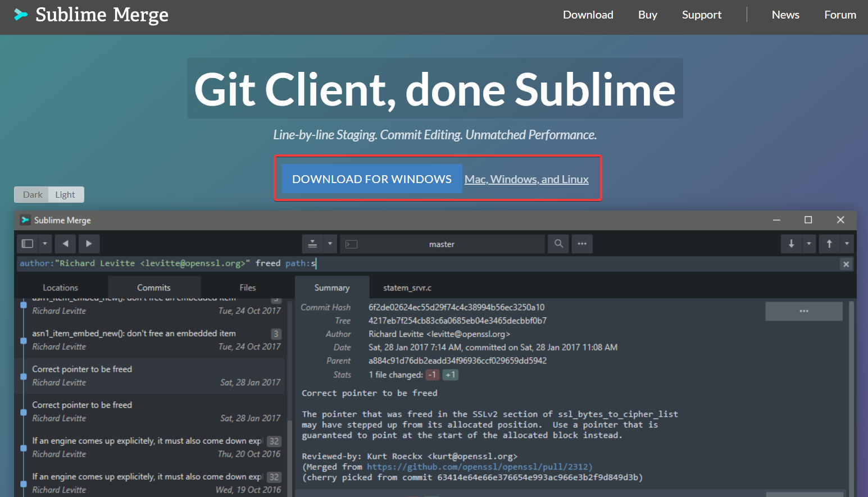Click the commit details ellipsis button
This screenshot has width=868, height=497.
[x=804, y=311]
